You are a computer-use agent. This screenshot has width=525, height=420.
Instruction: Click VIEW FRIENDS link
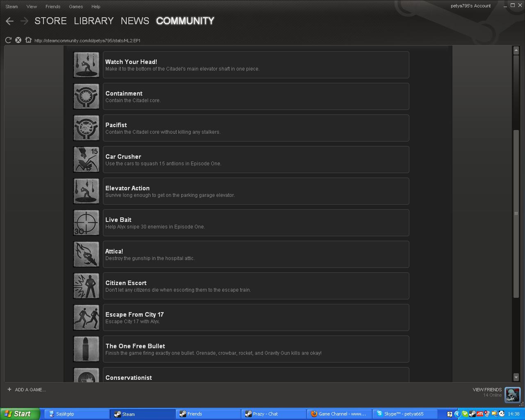[487, 390]
